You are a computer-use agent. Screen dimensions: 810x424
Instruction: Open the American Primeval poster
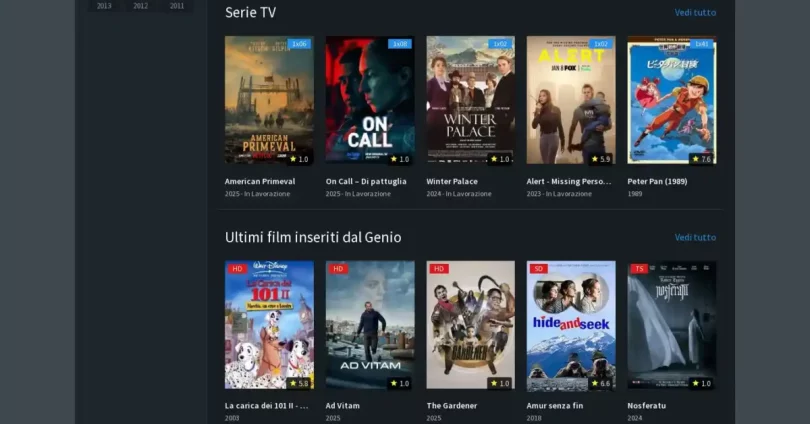click(269, 100)
